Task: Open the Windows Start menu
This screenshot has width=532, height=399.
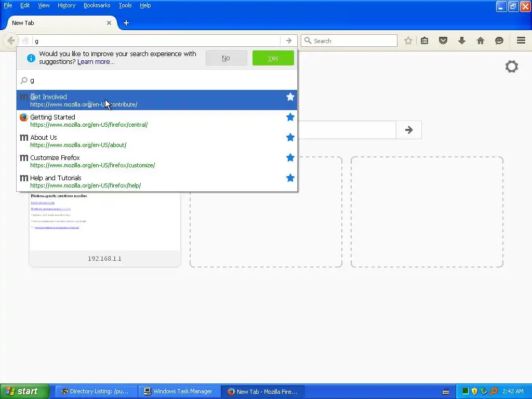Action: coord(25,391)
